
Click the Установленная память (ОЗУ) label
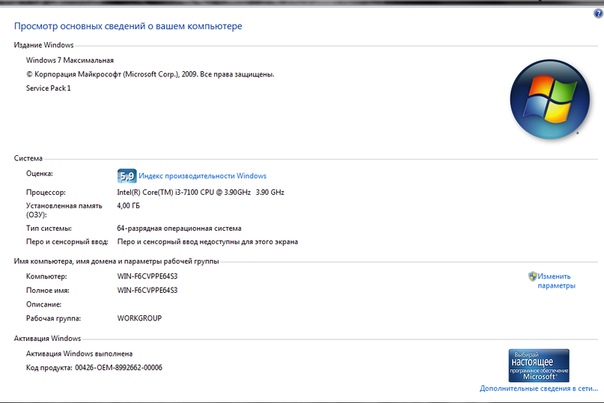64,210
